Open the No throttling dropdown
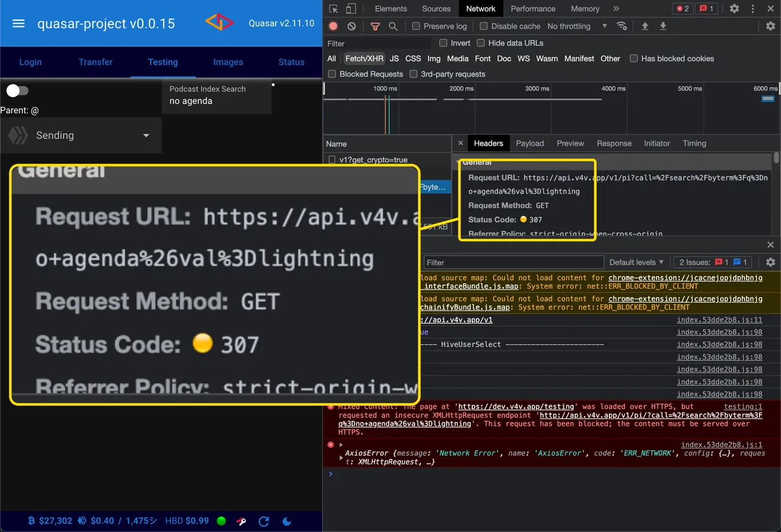The width and height of the screenshot is (781, 532). (x=577, y=26)
